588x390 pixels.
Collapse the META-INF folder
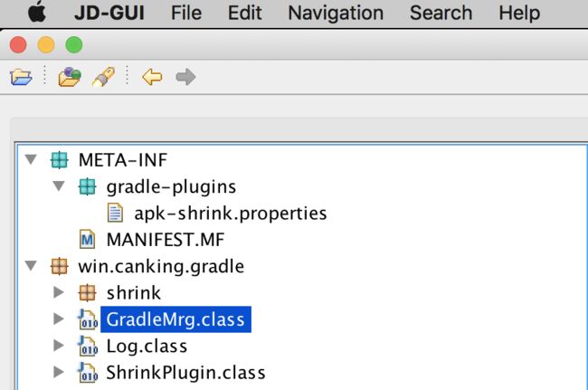(31, 160)
